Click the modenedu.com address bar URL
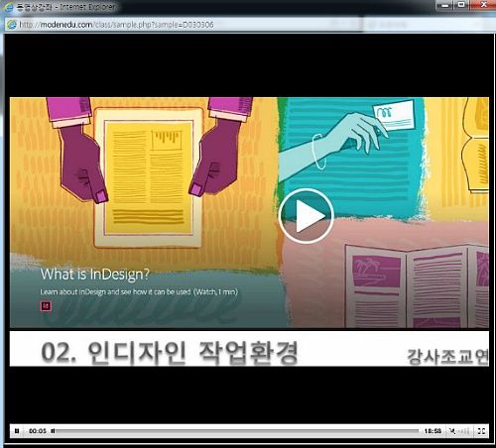The width and height of the screenshot is (496, 448). [x=116, y=25]
